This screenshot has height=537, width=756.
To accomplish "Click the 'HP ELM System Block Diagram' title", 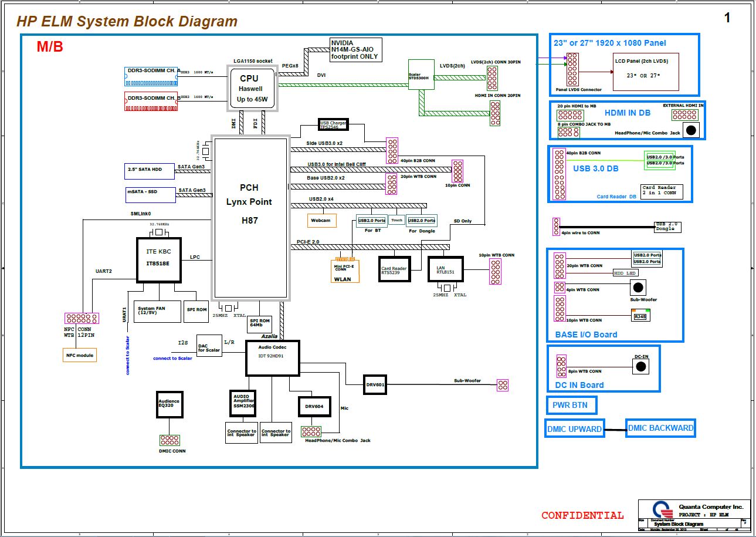I will click(127, 22).
